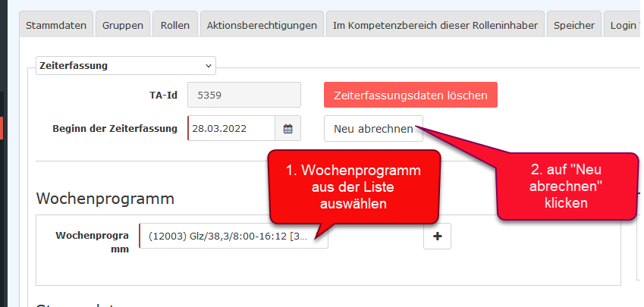The image size is (644, 307).
Task: Open the calendar date picker icon
Action: pyautogui.click(x=288, y=129)
